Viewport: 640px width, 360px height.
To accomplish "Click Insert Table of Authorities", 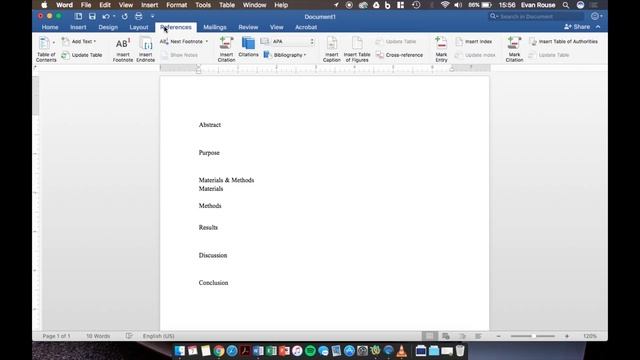I will [563, 41].
